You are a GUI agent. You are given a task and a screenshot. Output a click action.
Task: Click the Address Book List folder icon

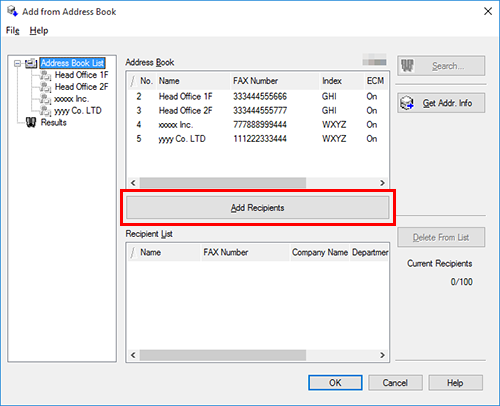[x=31, y=63]
